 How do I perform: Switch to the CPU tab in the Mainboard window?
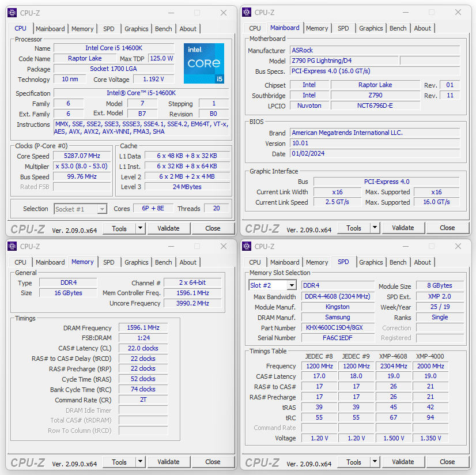click(x=255, y=28)
